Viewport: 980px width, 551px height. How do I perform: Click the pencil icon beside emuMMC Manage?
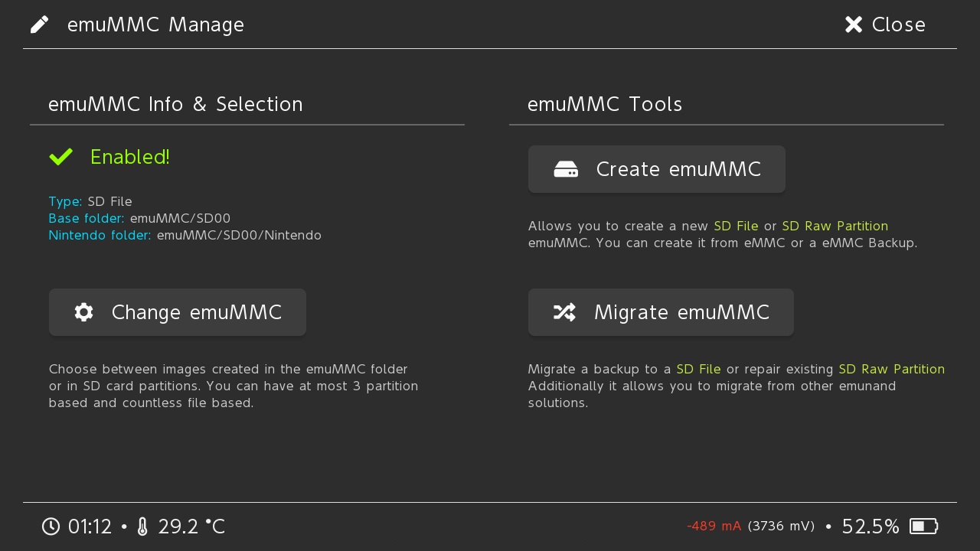[x=40, y=24]
